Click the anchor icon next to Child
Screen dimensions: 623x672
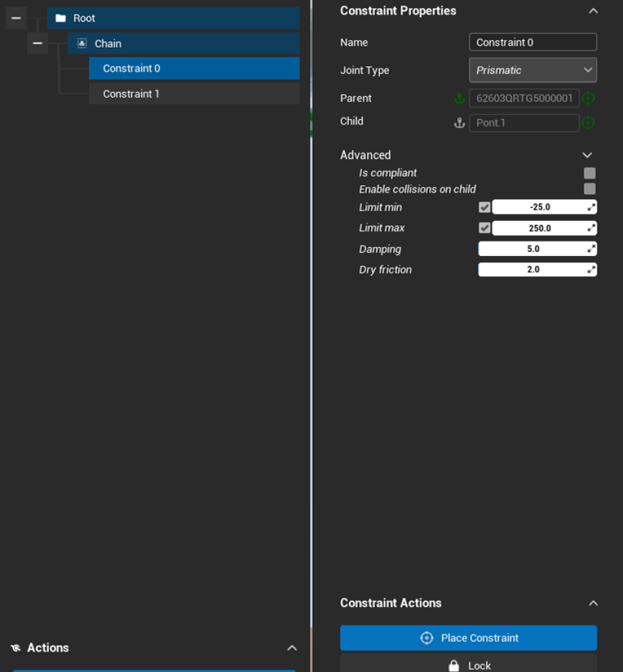click(458, 123)
